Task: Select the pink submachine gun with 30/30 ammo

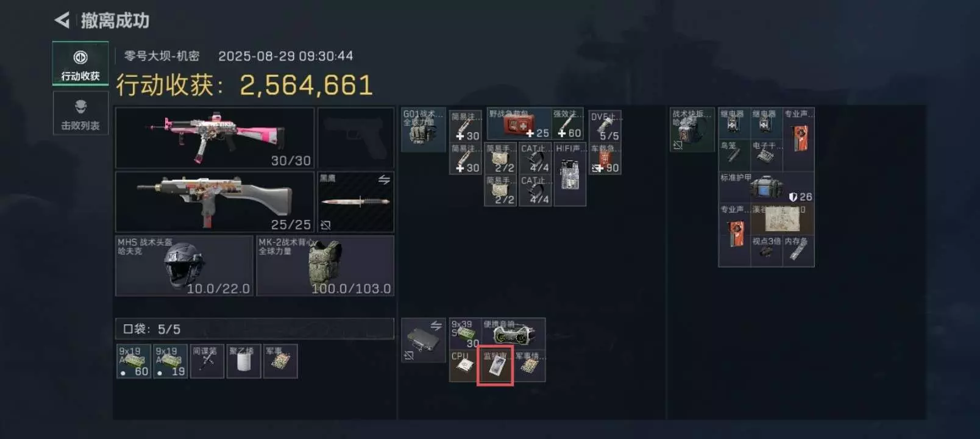Action: 215,138
